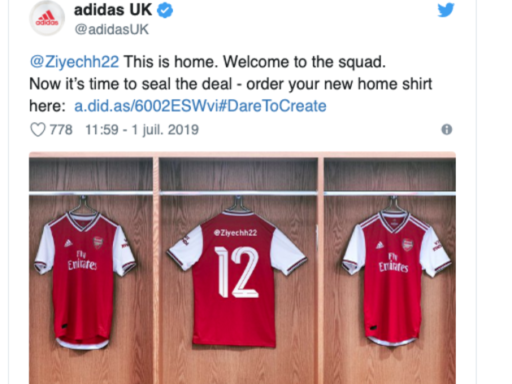Click the @adidasUK handle
This screenshot has height=384, width=512.
(x=112, y=29)
